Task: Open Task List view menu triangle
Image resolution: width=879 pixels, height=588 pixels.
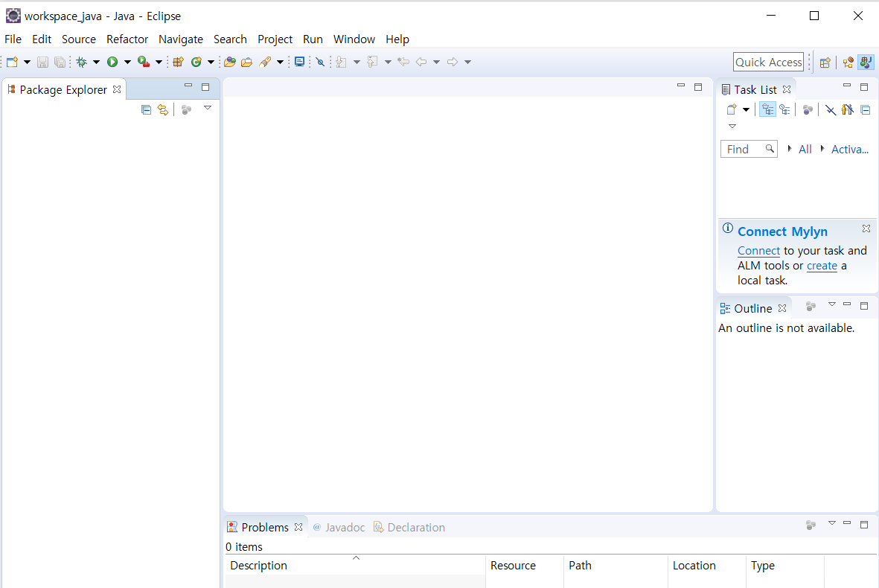Action: [x=732, y=126]
